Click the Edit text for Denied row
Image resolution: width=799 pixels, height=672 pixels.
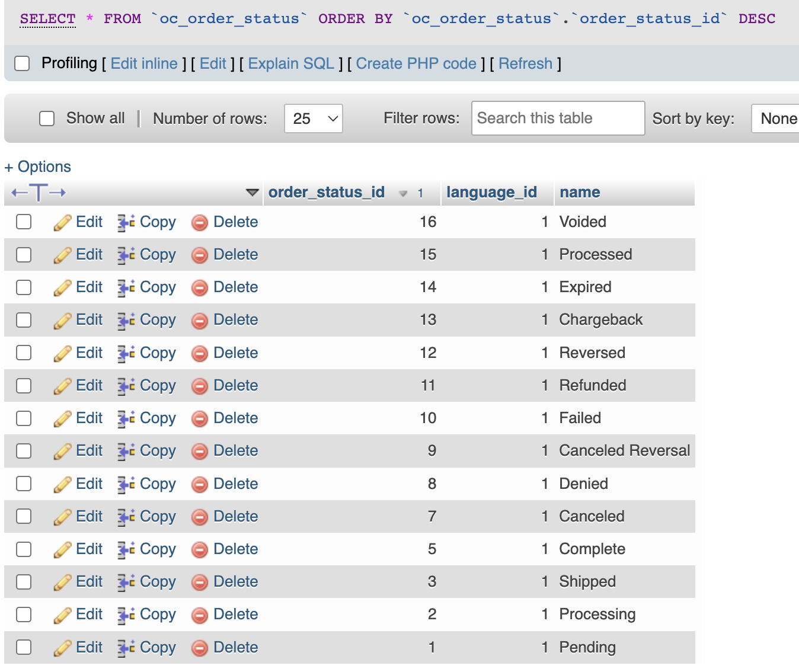point(90,484)
